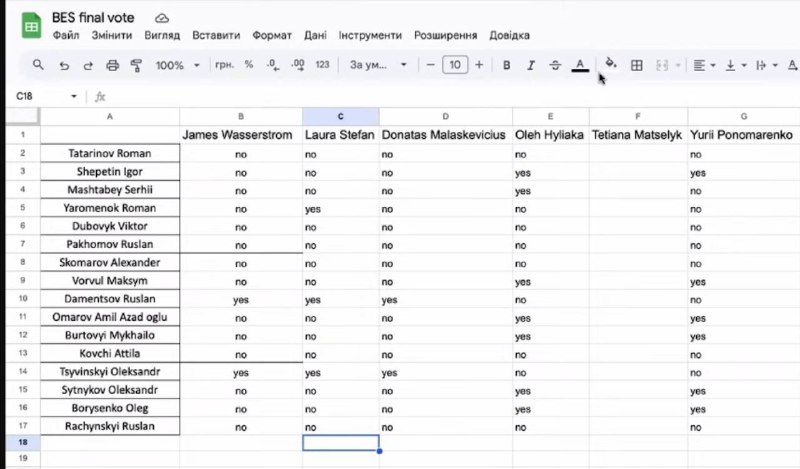
Task: Open text wrapping options
Action: tap(766, 65)
